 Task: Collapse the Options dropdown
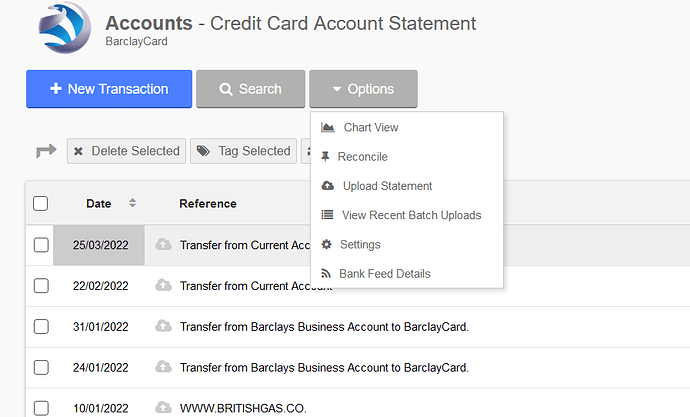[x=363, y=89]
